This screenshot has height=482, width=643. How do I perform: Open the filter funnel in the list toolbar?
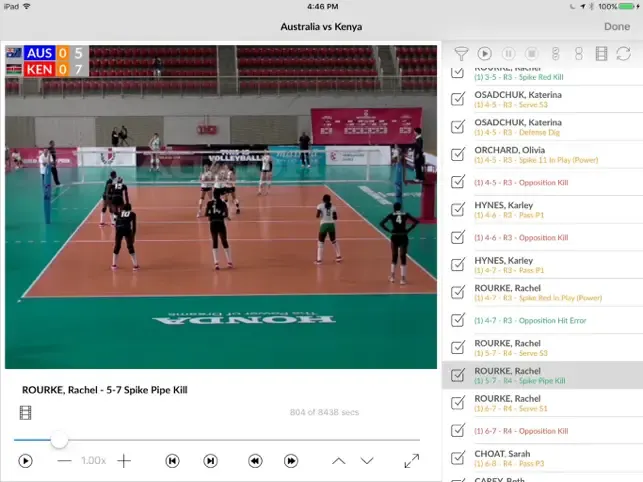(x=461, y=54)
